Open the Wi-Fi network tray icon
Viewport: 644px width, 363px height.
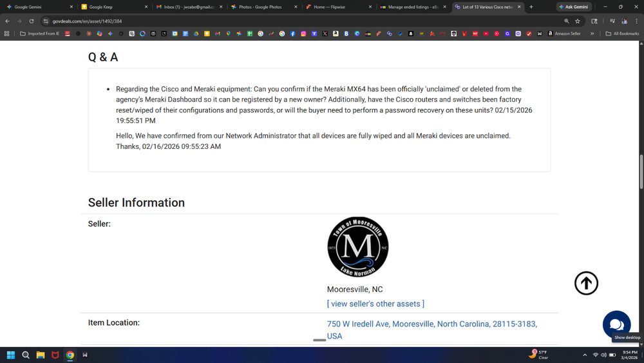pyautogui.click(x=596, y=355)
